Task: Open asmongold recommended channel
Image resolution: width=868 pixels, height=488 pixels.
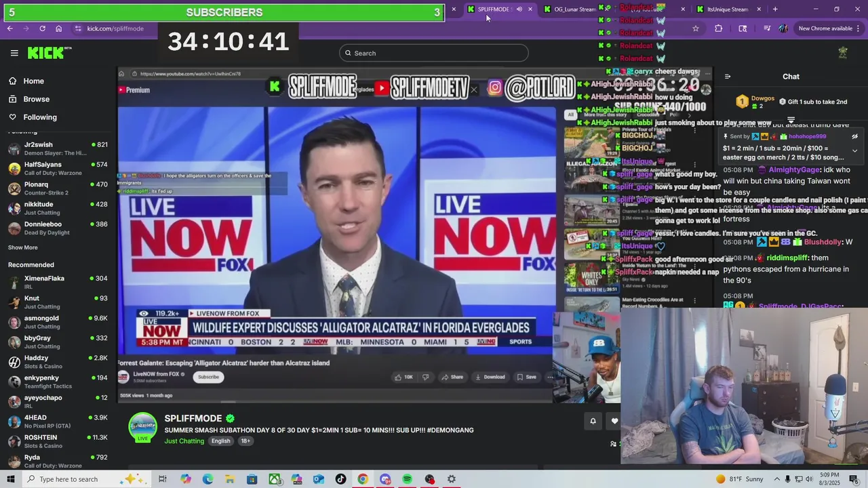Action: pyautogui.click(x=58, y=322)
